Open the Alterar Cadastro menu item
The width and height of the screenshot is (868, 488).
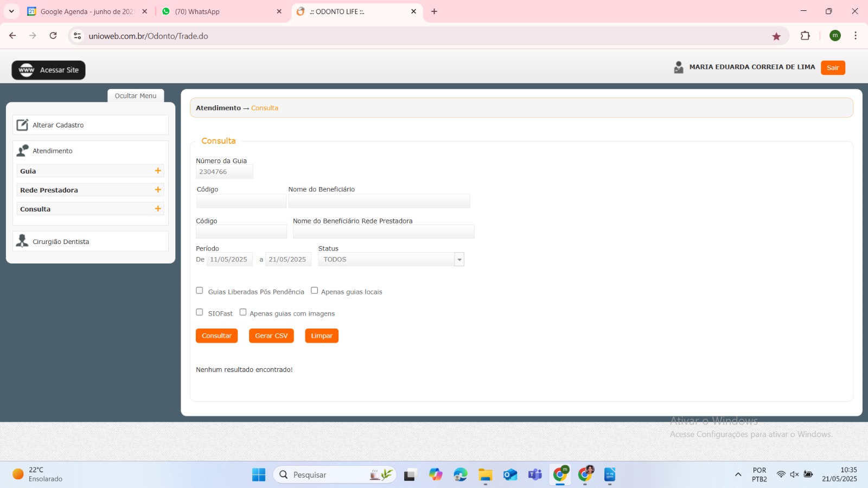point(91,125)
